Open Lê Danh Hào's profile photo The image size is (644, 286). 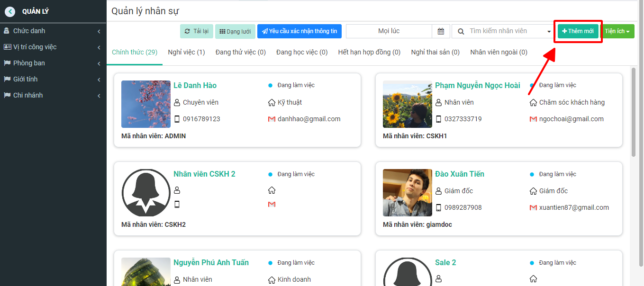146,104
